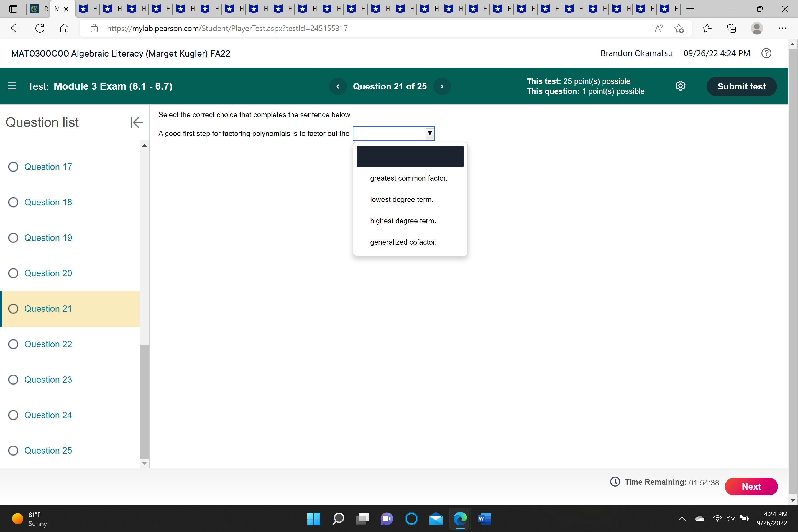The image size is (798, 532).
Task: Collapse the Question list panel
Action: [x=136, y=122]
